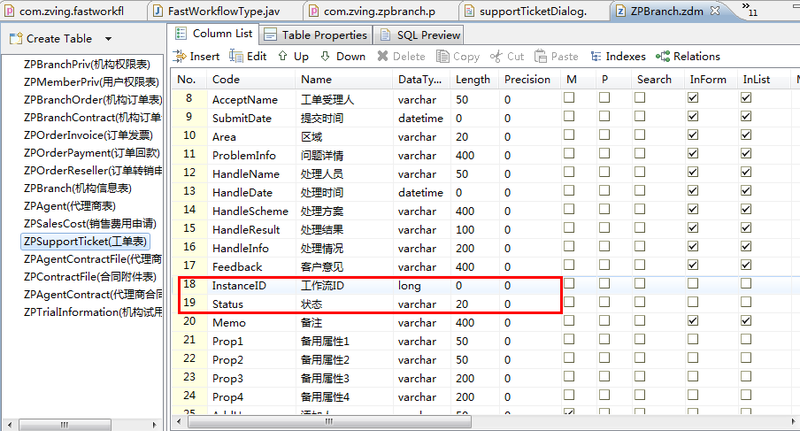Toggle InList checkbox for AcceptName row

745,99
